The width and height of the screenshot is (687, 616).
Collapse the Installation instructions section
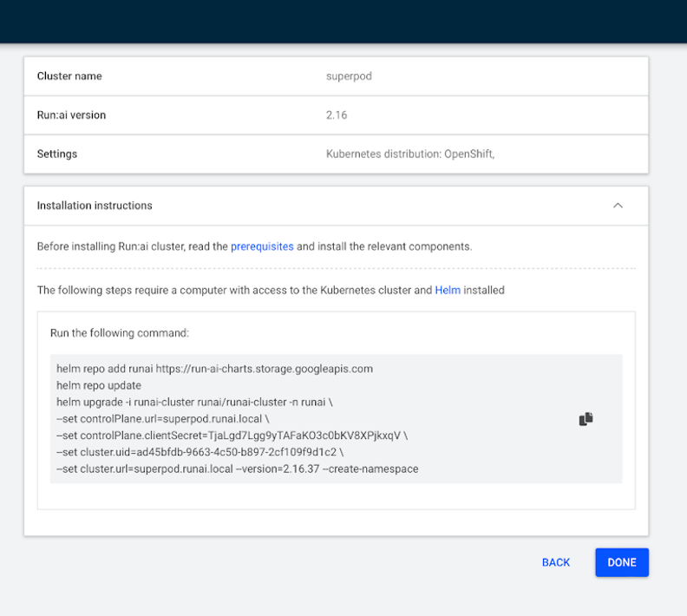[x=618, y=206]
